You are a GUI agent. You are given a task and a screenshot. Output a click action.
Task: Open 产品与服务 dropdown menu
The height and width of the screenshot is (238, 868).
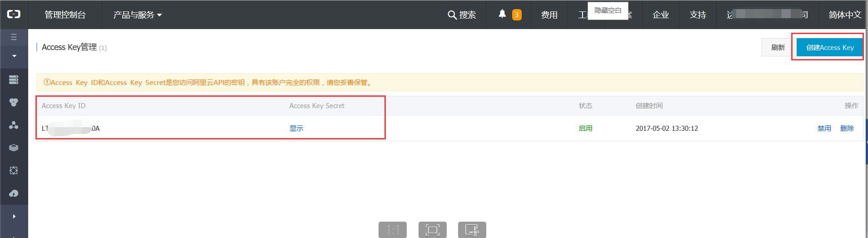coord(138,15)
